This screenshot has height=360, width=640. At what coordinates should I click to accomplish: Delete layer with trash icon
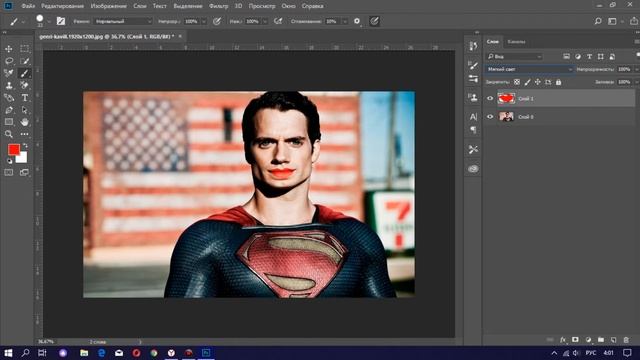[x=626, y=340]
